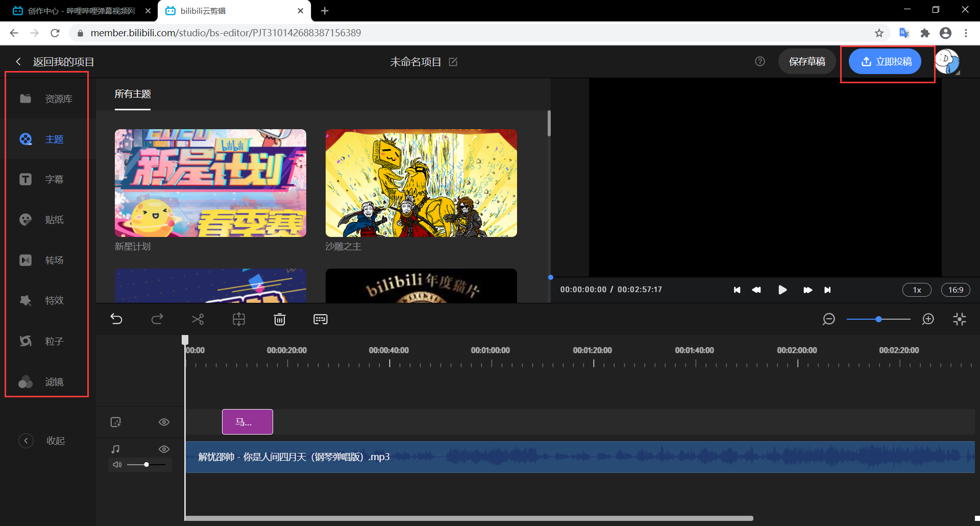Delete selected clip with trash icon
Screen dimensions: 980x526
coord(279,319)
